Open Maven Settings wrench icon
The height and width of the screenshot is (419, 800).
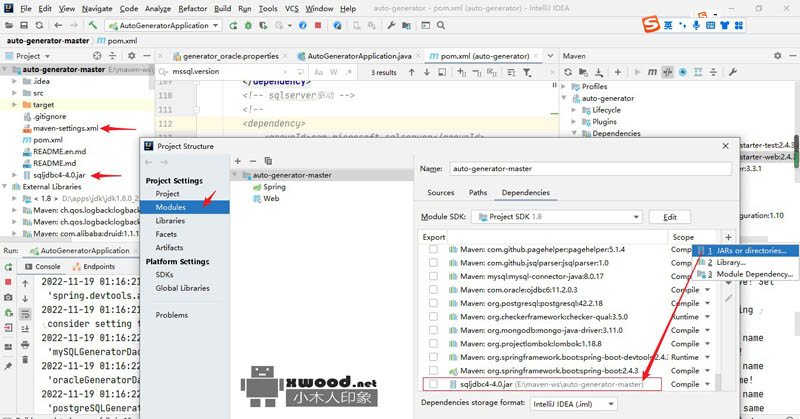click(733, 72)
